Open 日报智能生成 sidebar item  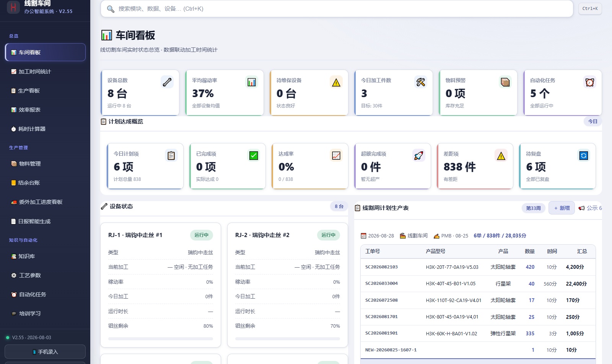coord(45,221)
